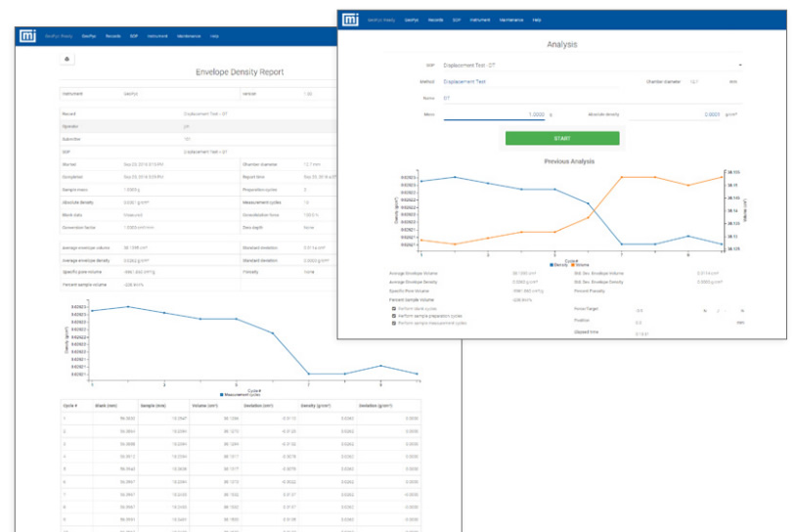
Task: Open Help menu in report window
Action: click(213, 36)
